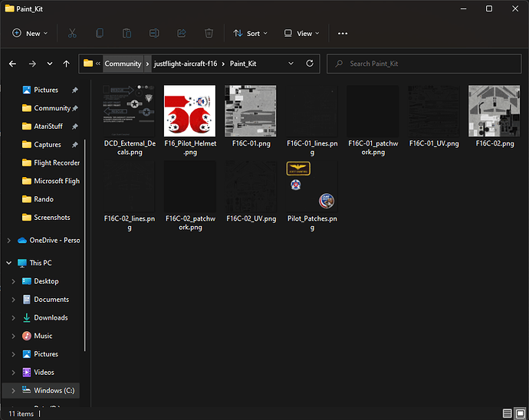Click the New button
Image resolution: width=529 pixels, height=420 pixels.
(30, 34)
